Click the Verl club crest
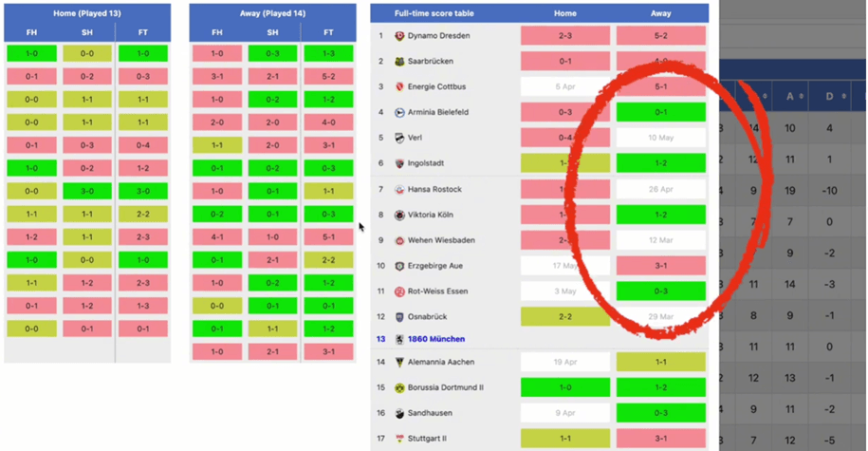868x451 pixels. (399, 138)
